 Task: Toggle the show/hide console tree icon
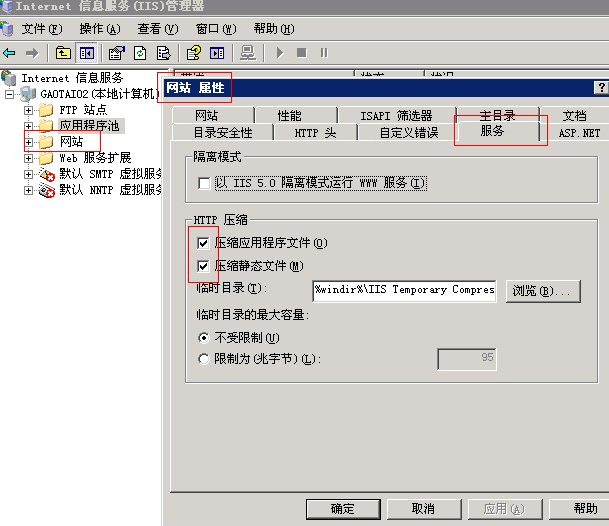(x=86, y=52)
